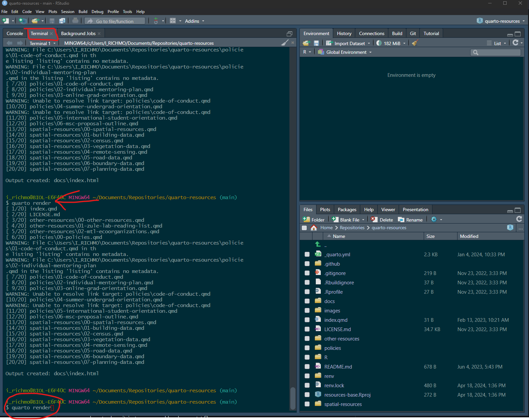Click the terminal vertical scrollbar
529x420 pixels.
[293, 398]
